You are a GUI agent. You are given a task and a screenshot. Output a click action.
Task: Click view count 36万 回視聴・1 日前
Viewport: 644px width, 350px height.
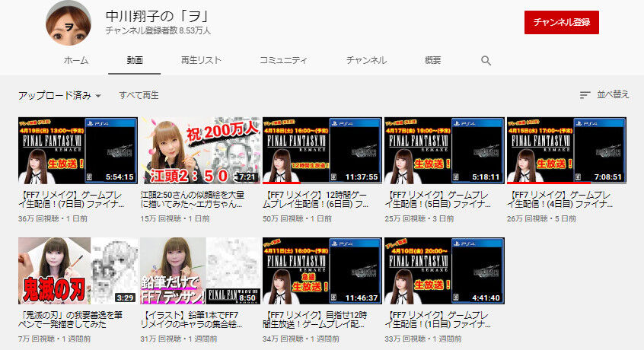[x=53, y=218]
